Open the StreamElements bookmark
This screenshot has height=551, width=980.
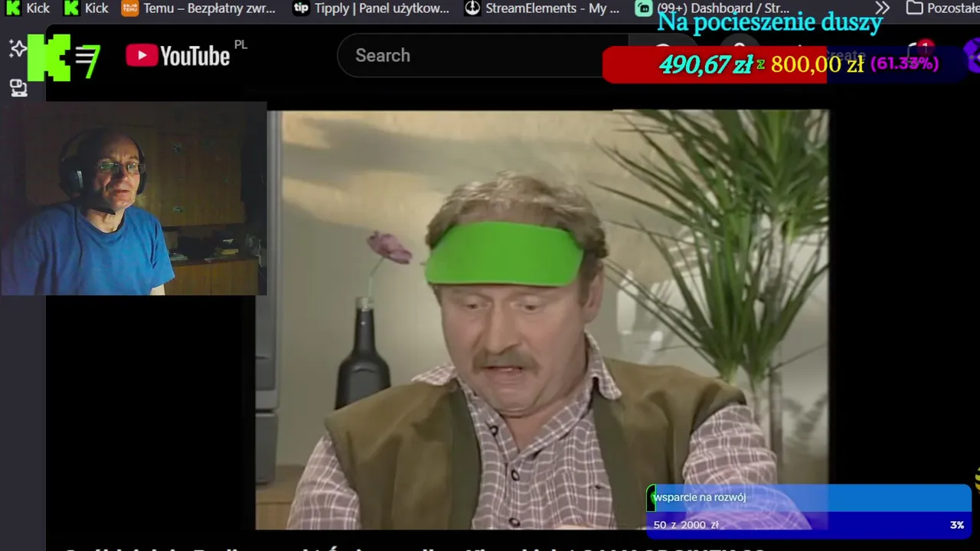[x=542, y=8]
